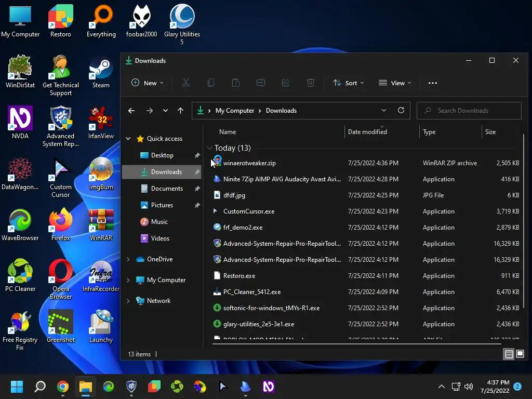
Task: Open the See more ellipsis menu
Action: coord(433,83)
